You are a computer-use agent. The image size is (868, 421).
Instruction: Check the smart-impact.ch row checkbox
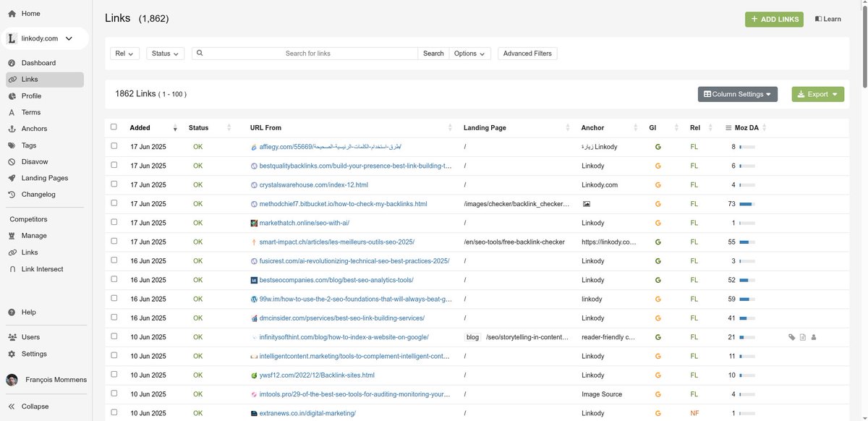(114, 241)
